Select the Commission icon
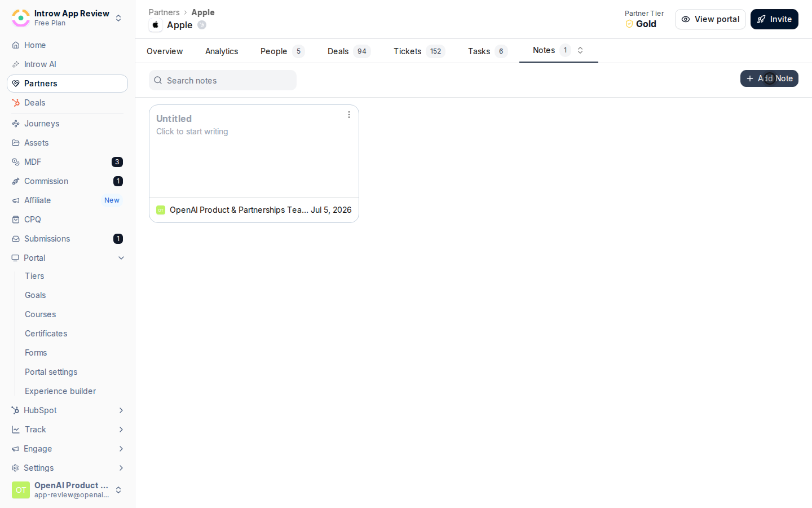Viewport: 812px width, 508px height. pos(16,181)
